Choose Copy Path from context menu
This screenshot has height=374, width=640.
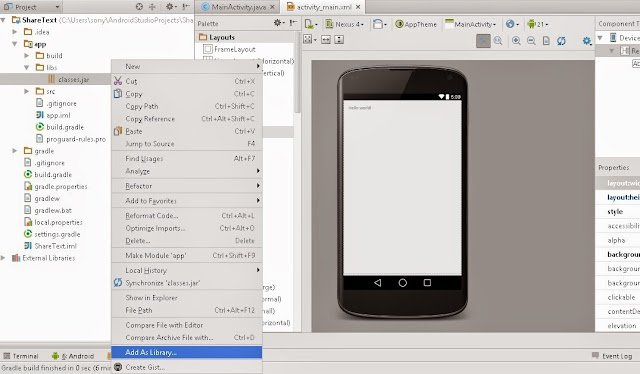pos(187,106)
